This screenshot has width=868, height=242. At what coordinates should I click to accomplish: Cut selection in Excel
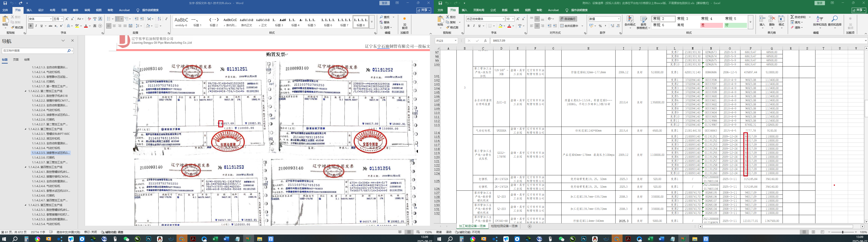pyautogui.click(x=451, y=17)
